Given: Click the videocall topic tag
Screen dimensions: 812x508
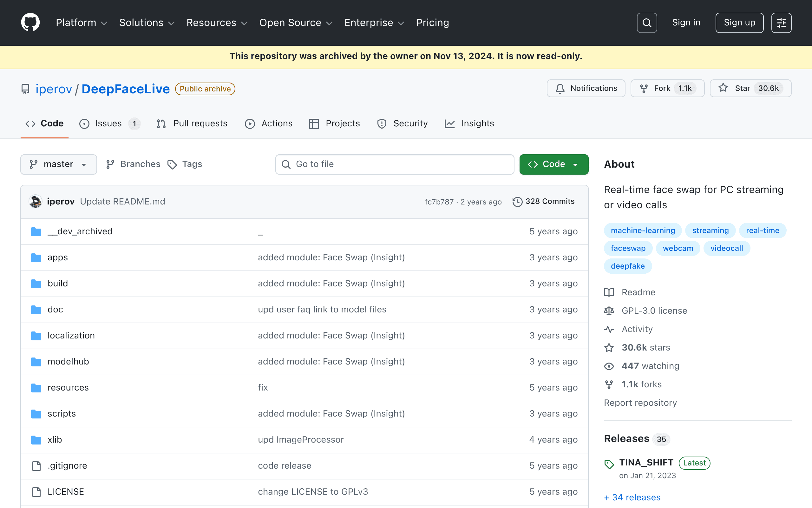Looking at the screenshot, I should click(726, 248).
